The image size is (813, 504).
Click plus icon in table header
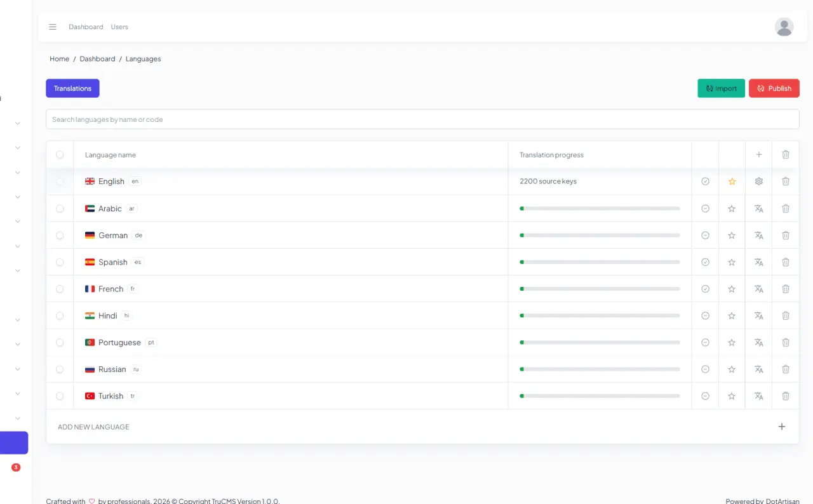[x=758, y=155]
